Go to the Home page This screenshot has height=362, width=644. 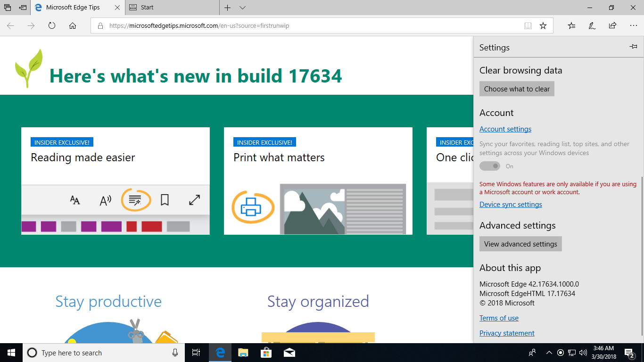coord(73,26)
